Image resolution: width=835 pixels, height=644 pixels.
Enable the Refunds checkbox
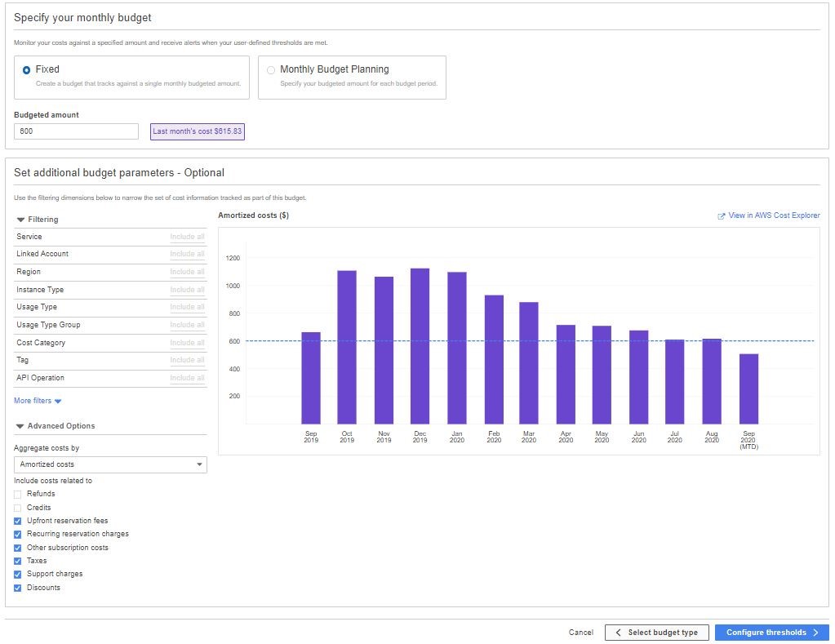pos(18,495)
